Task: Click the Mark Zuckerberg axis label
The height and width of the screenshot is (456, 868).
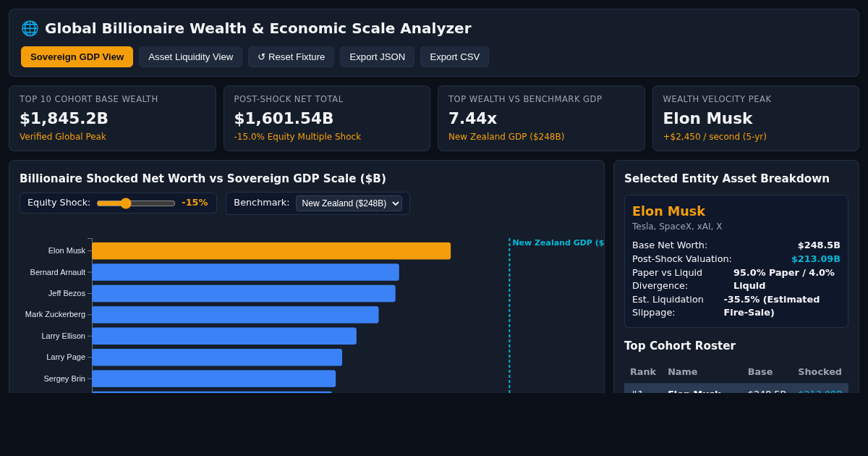Action: click(55, 314)
